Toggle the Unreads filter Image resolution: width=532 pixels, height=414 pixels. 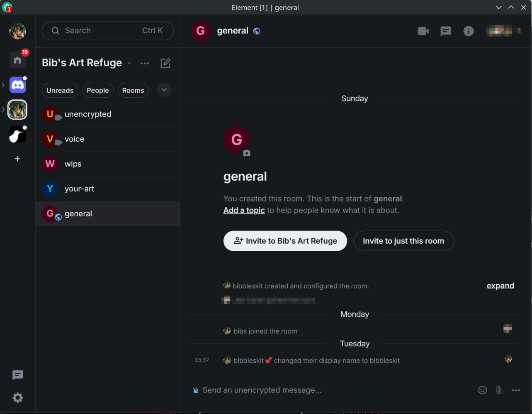(x=60, y=90)
